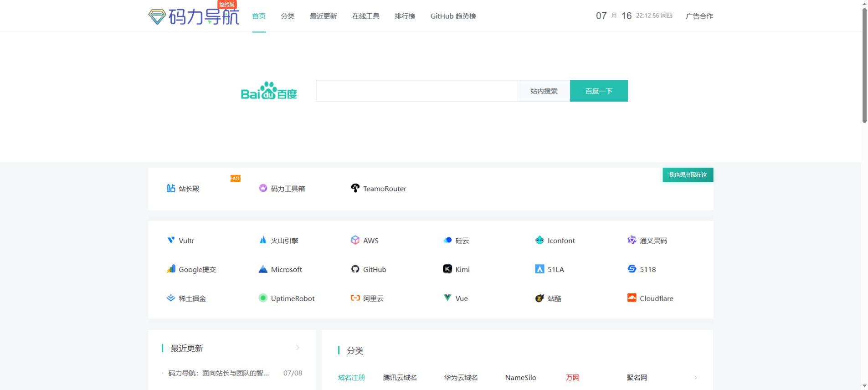The height and width of the screenshot is (390, 868).
Task: Click the 22:12:56 周四 clock text
Action: point(654,15)
